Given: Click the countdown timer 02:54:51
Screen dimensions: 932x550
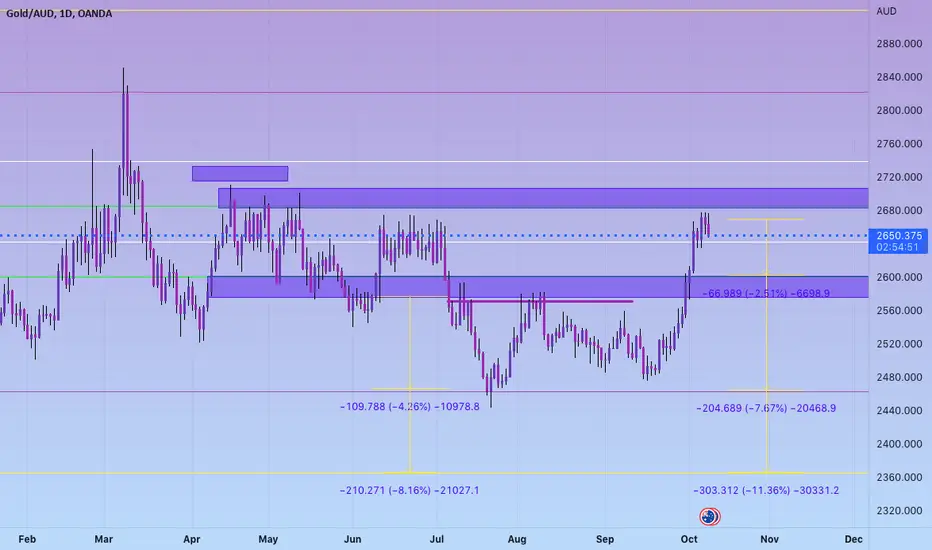Looking at the screenshot, I should [898, 247].
